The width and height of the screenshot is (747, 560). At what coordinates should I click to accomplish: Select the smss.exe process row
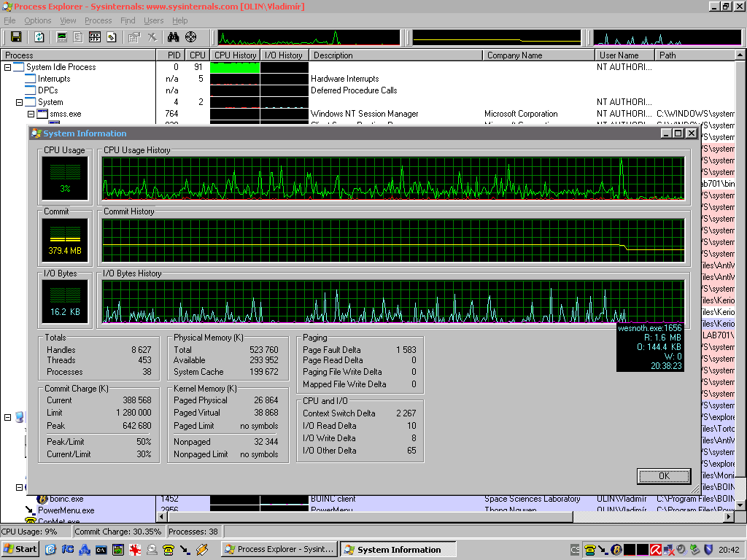368,114
